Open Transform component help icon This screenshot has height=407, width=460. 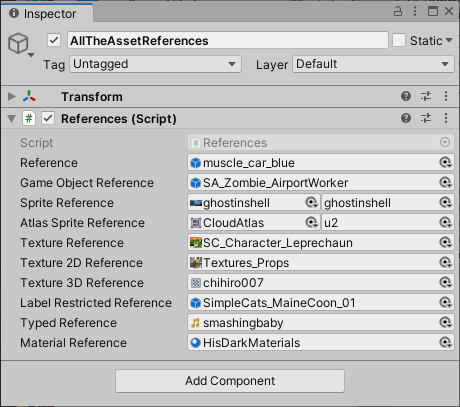406,96
